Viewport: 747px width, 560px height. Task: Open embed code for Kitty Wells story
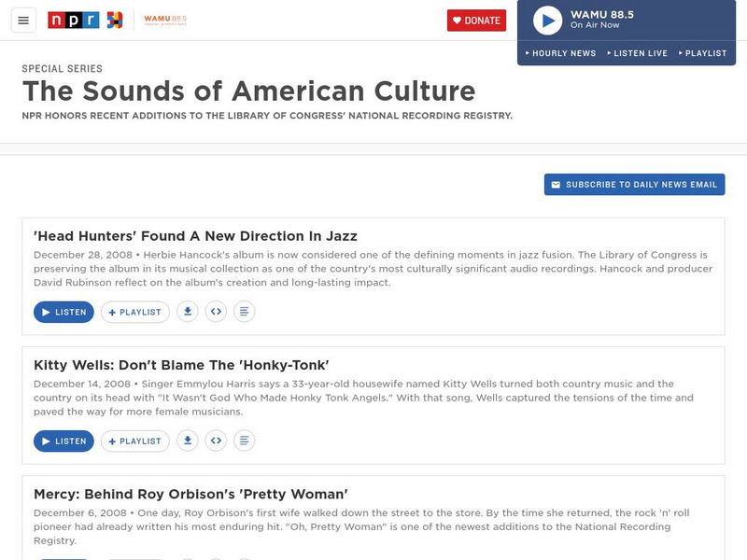(x=216, y=441)
